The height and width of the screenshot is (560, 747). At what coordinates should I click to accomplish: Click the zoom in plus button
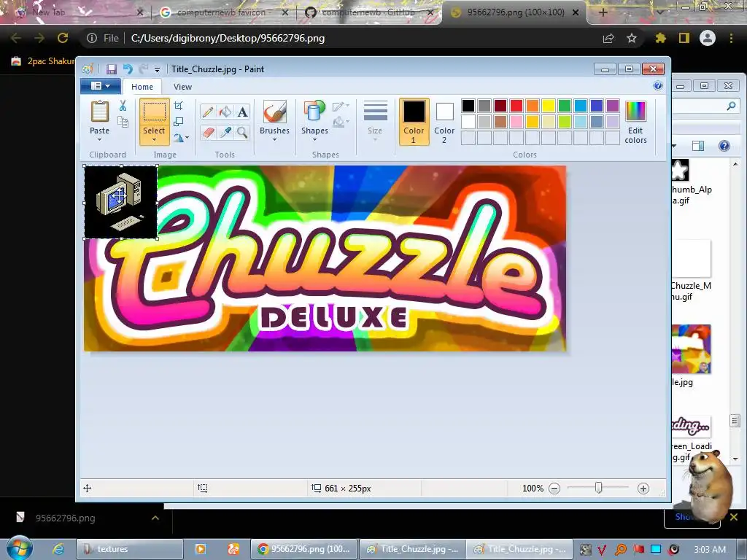pos(643,488)
